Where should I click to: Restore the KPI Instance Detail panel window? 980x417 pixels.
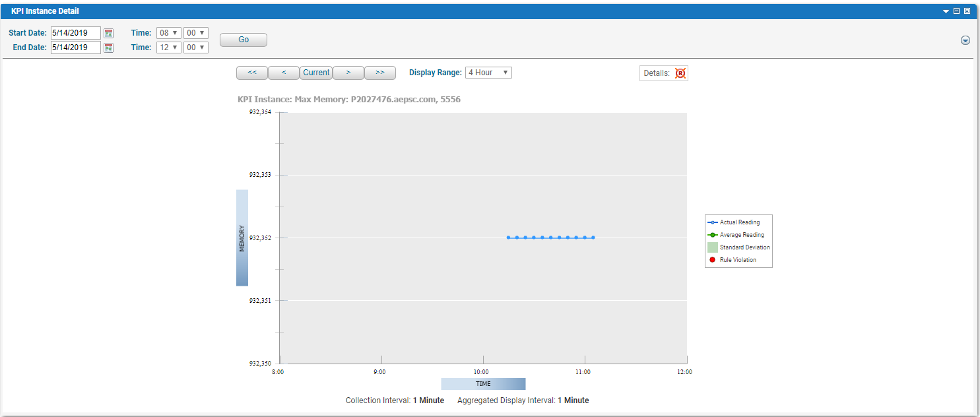(967, 11)
